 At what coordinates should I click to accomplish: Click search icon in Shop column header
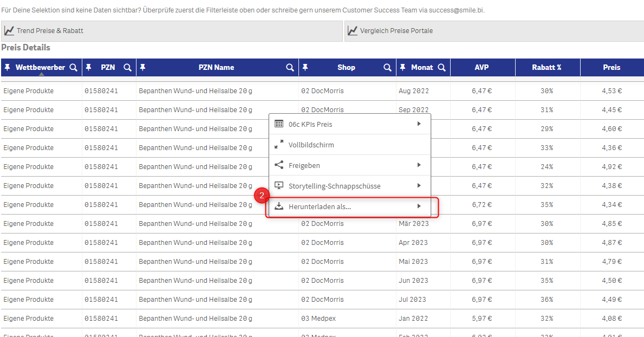tap(387, 68)
